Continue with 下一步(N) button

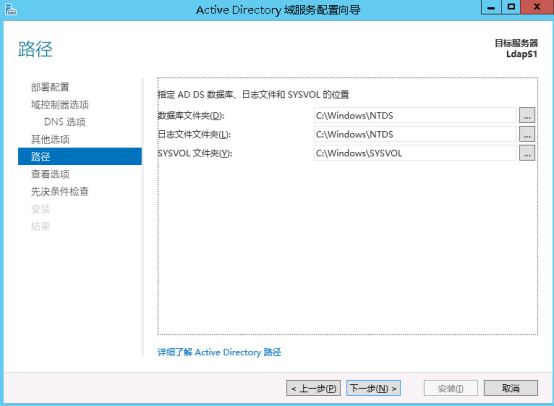(373, 388)
